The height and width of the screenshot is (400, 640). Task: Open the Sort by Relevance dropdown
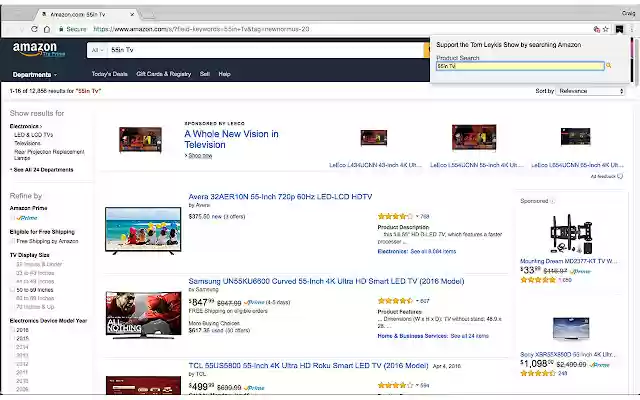click(591, 91)
